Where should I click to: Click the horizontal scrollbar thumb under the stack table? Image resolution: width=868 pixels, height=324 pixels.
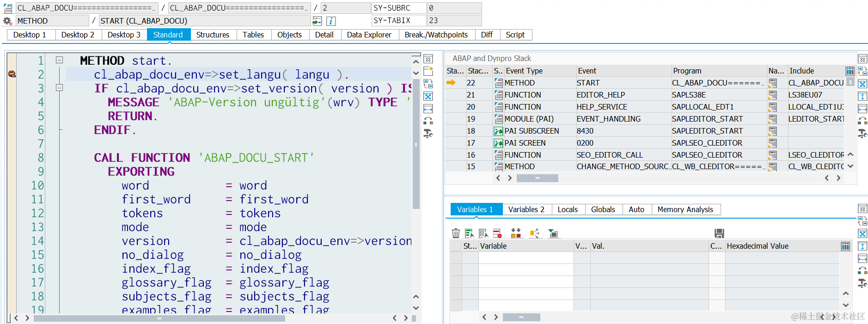[537, 178]
